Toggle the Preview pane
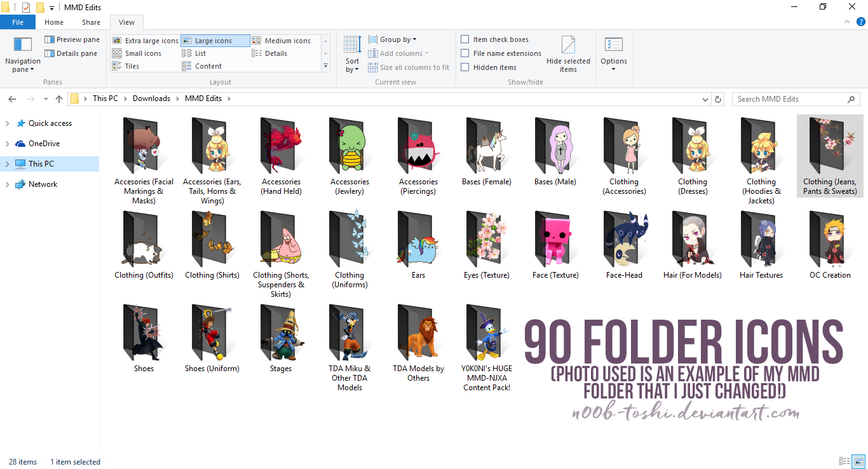The image size is (868, 469). coord(72,39)
